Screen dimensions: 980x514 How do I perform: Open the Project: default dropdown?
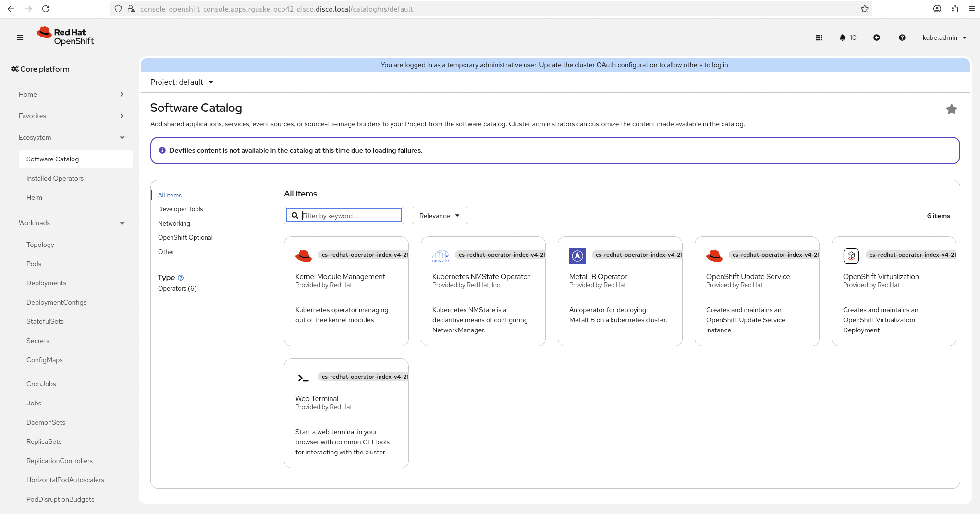(182, 82)
